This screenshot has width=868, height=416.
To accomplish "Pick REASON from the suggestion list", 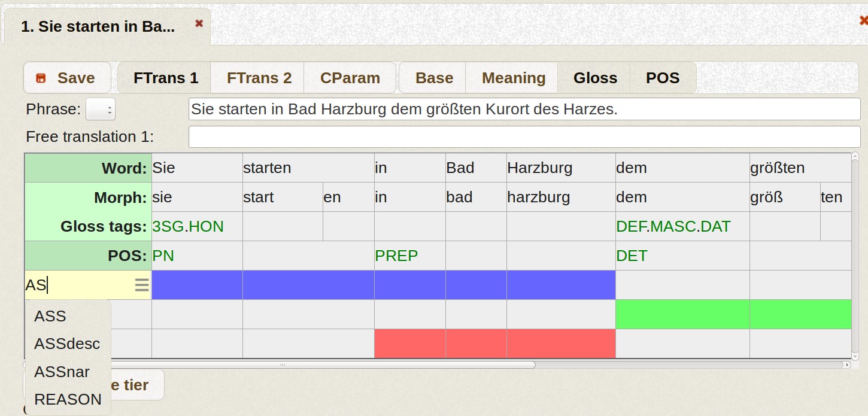I will (x=68, y=399).
